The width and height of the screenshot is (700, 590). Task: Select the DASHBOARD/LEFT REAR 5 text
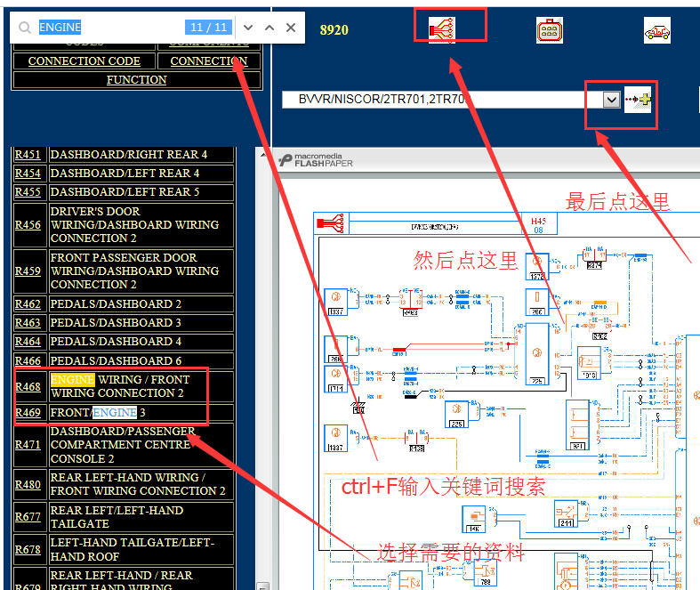point(125,192)
